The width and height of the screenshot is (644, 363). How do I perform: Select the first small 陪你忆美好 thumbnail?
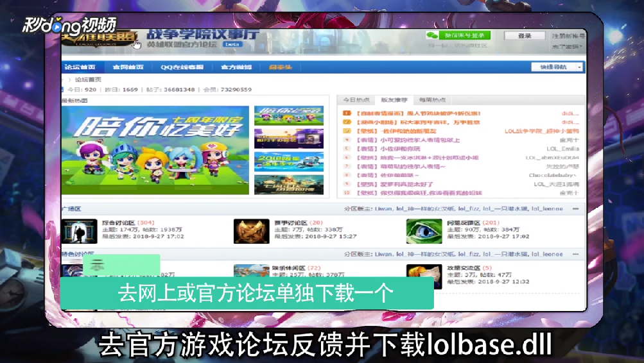click(289, 115)
